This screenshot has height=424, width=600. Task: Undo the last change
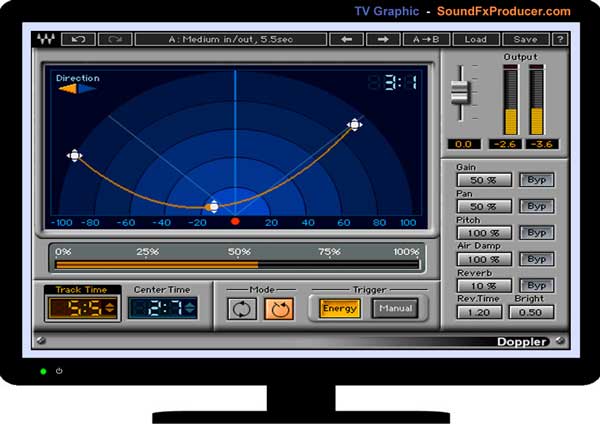click(78, 39)
